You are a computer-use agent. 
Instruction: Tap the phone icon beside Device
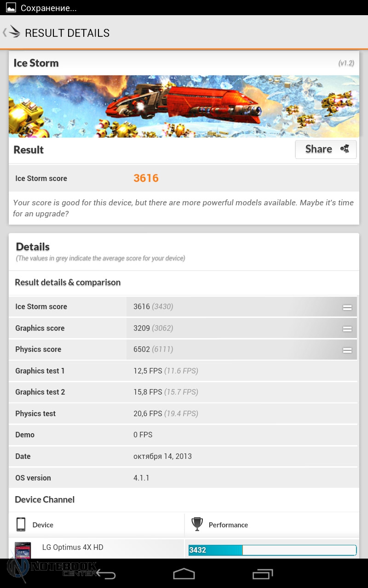21,524
